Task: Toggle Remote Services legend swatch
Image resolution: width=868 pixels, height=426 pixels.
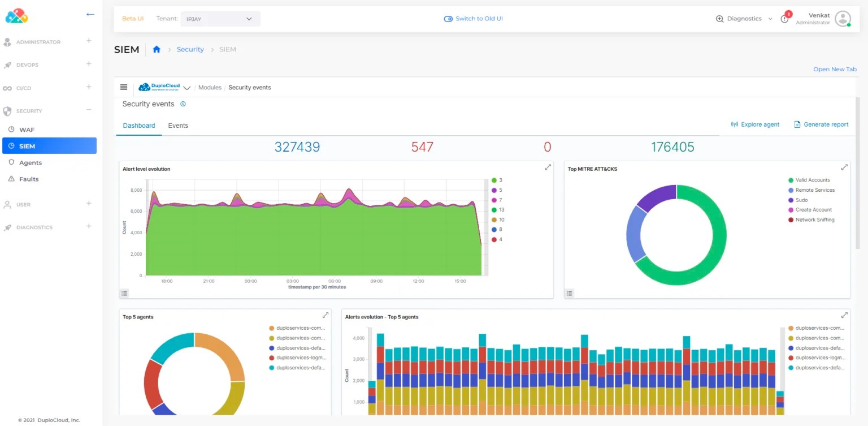Action: click(791, 190)
